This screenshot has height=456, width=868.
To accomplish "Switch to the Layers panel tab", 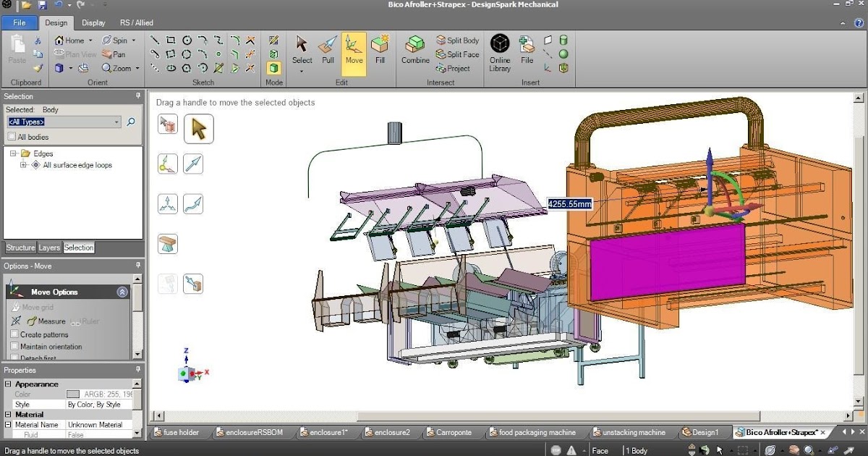I will pyautogui.click(x=49, y=248).
